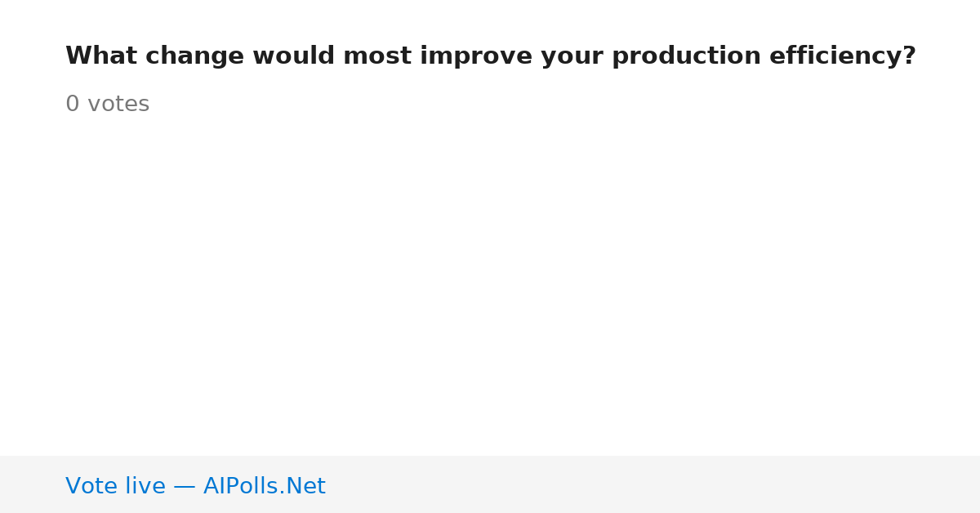Click the word 'What' starting the question

click(101, 56)
